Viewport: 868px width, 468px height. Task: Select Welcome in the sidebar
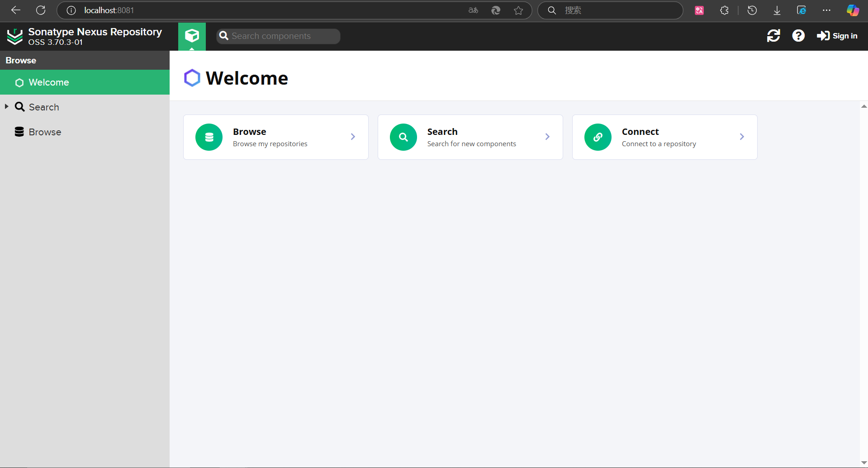point(49,82)
